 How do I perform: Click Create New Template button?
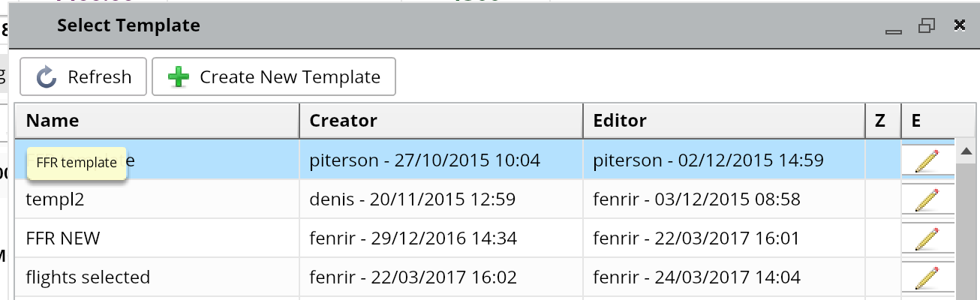pyautogui.click(x=274, y=77)
